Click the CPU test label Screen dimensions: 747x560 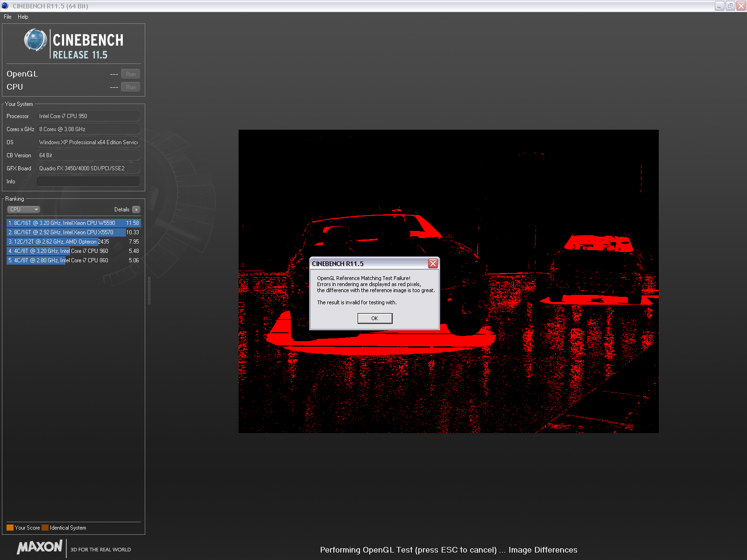click(x=14, y=87)
